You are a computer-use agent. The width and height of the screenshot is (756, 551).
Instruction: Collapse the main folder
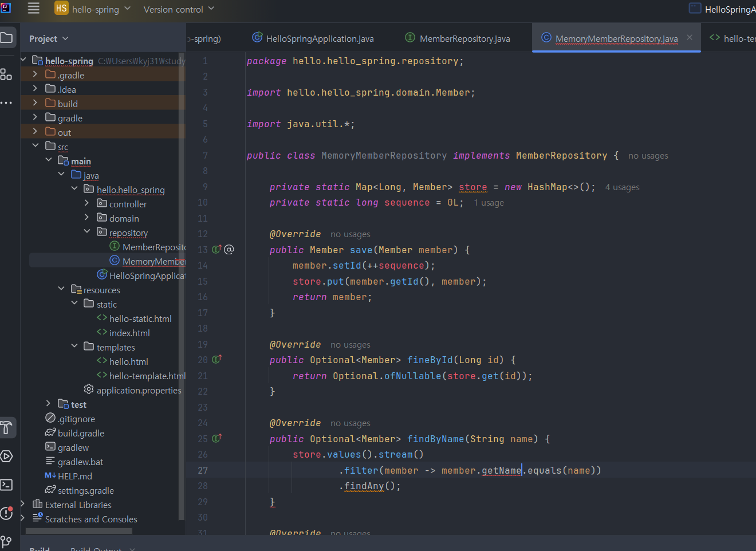point(48,160)
